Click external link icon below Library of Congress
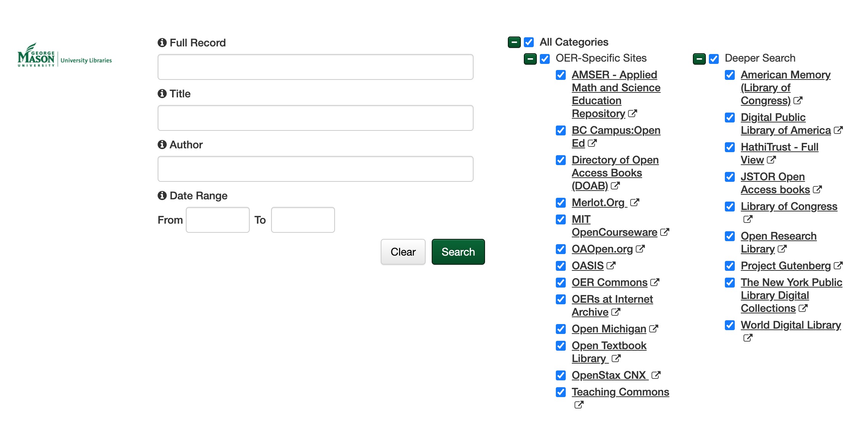This screenshot has height=426, width=868. tap(748, 219)
